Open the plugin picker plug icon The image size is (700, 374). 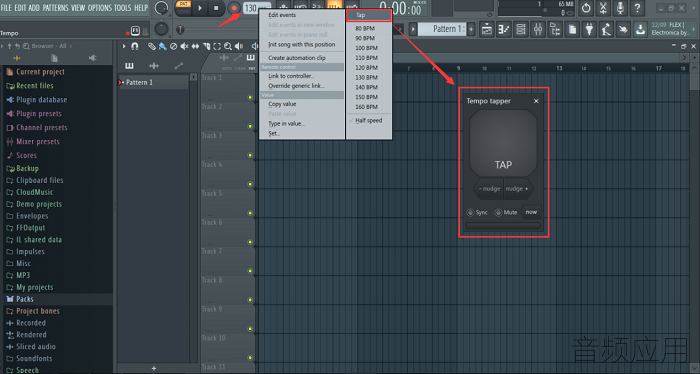[x=589, y=30]
